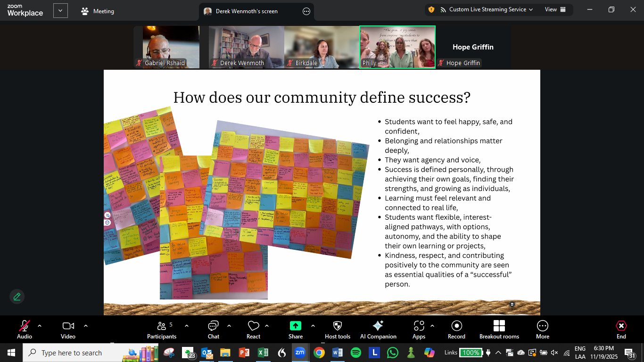Open the View layout menu
Image resolution: width=644 pixels, height=362 pixels.
coord(555,9)
